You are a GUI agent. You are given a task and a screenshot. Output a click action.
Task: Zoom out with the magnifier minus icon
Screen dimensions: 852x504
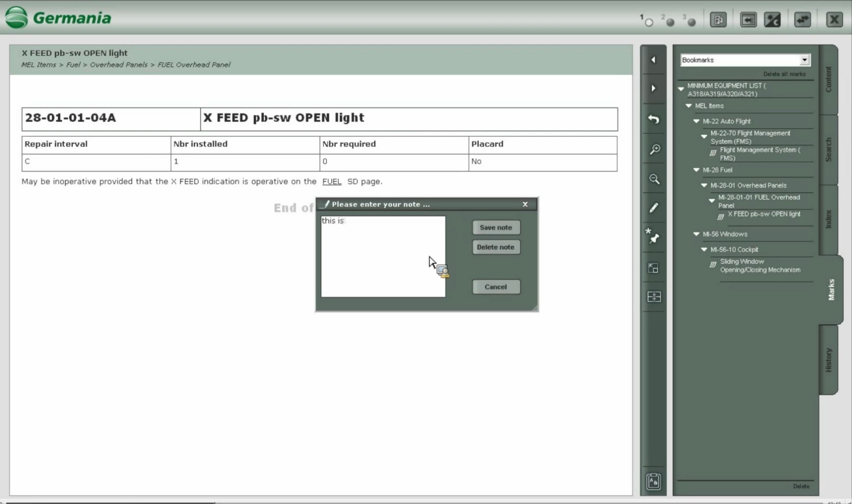(x=654, y=179)
